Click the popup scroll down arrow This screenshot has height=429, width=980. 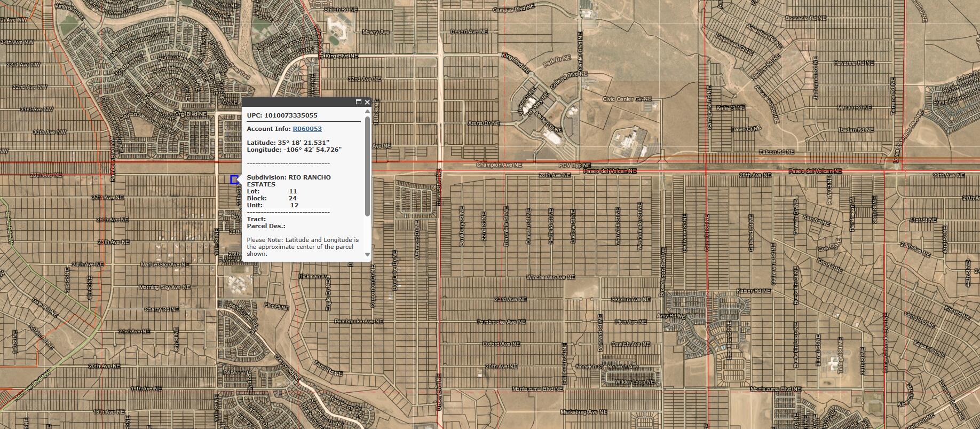click(367, 255)
